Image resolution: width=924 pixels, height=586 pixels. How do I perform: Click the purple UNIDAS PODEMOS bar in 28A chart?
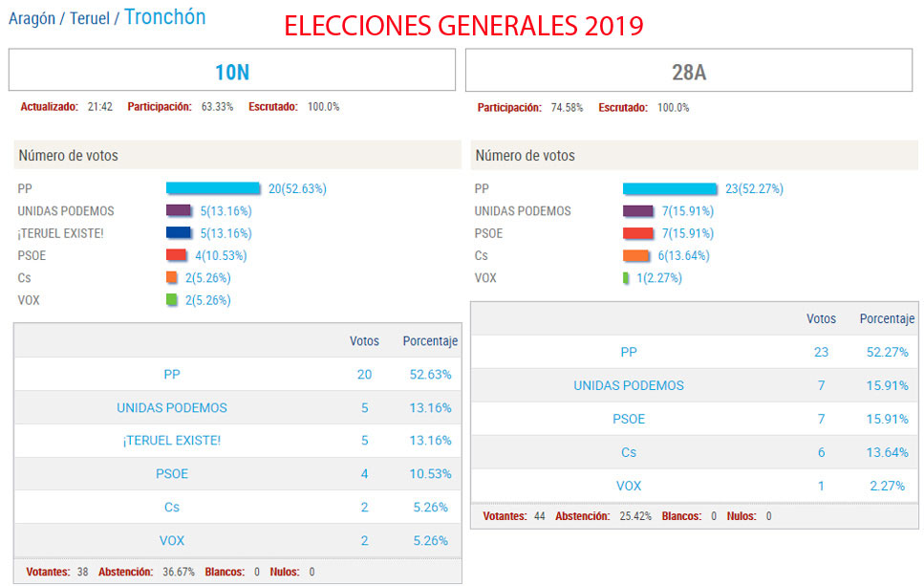637,210
